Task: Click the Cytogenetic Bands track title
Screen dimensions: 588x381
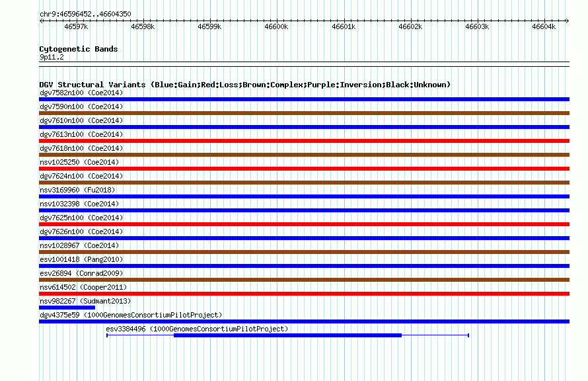Action: (79, 49)
